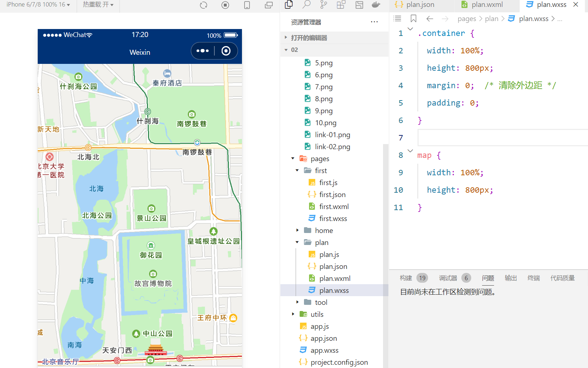Open the 代码质量 panel tab

pyautogui.click(x=562, y=278)
